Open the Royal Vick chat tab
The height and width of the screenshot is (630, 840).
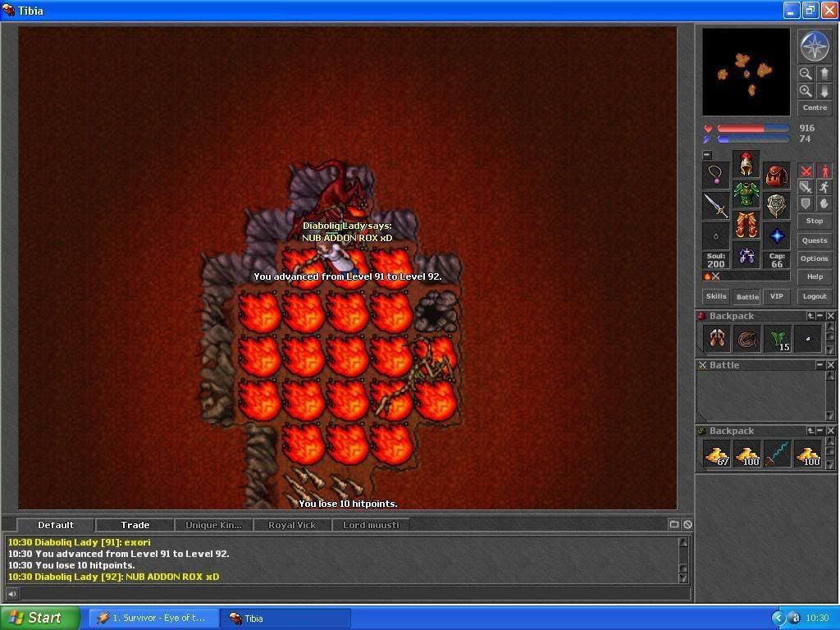tap(292, 525)
